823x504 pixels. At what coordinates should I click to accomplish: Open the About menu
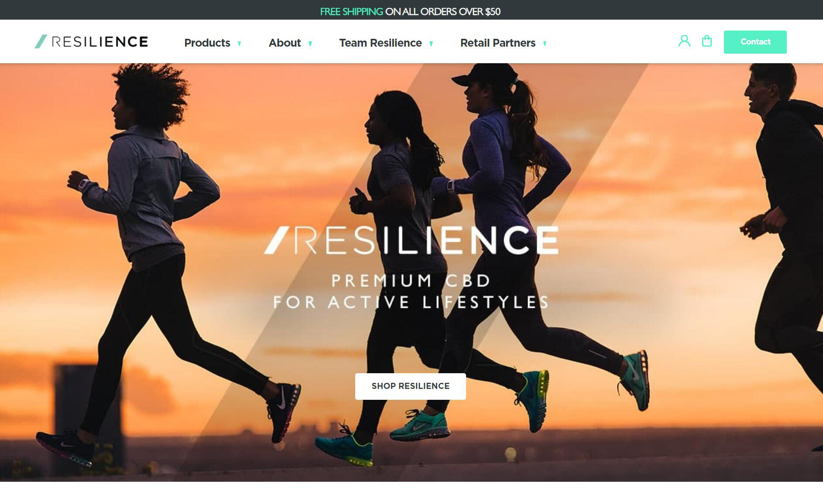285,43
